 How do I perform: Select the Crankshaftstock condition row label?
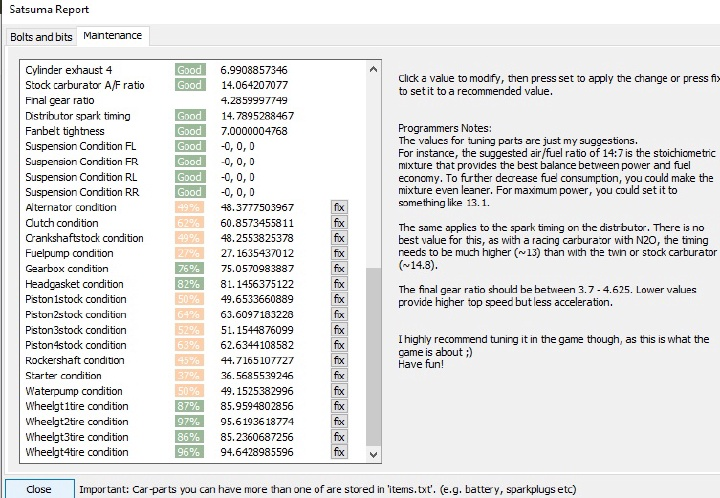[x=85, y=238]
